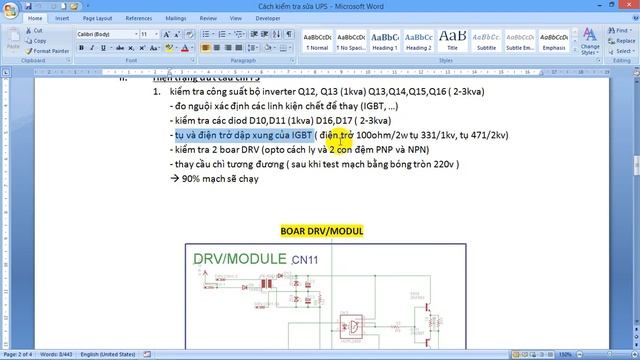Activate the Format Painter tool
640x360 pixels.
point(47,51)
